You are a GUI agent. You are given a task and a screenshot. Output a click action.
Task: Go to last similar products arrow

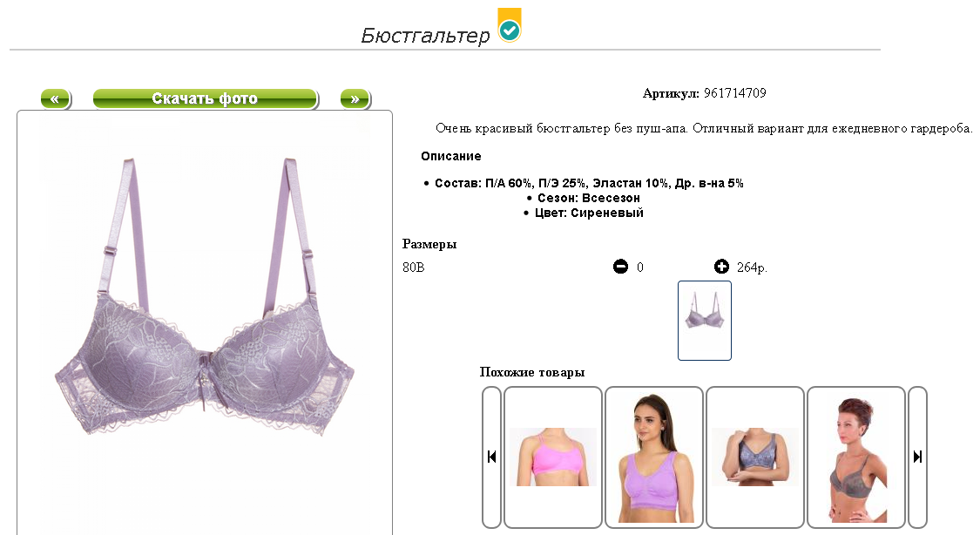pyautogui.click(x=917, y=457)
